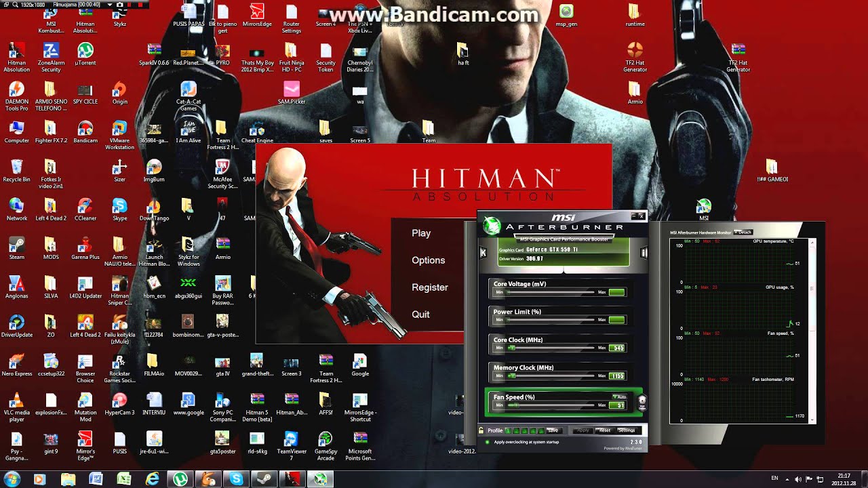Open uTorrent from the taskbar

(x=180, y=479)
